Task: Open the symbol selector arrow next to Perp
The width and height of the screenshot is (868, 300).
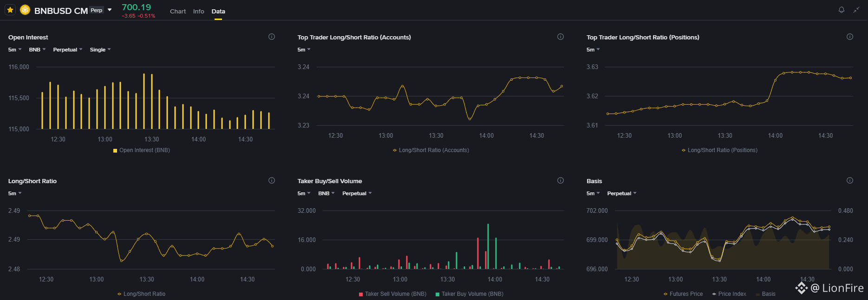Action: click(110, 10)
